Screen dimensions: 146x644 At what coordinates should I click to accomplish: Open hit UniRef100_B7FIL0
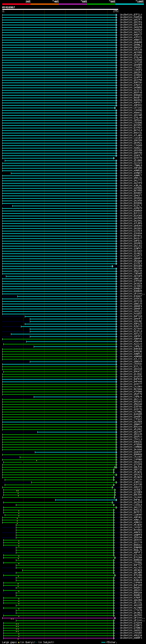click(x=131, y=15)
